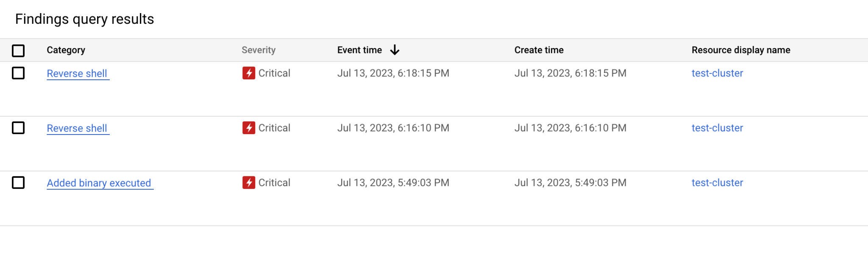Sort by the Create time column header
Viewport: 868px width, 258px height.
pyautogui.click(x=539, y=50)
